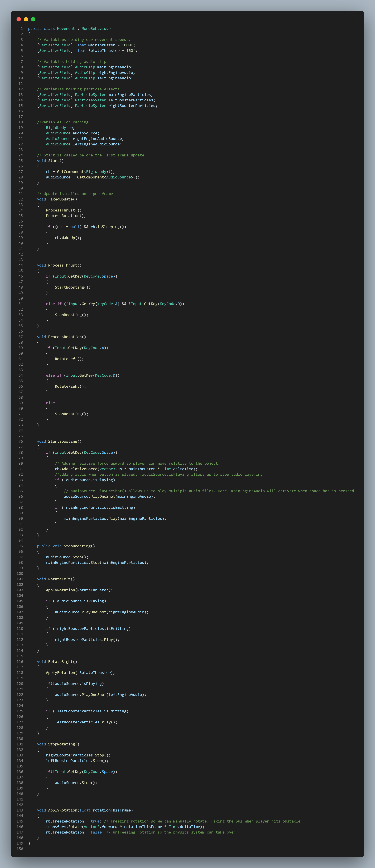Click the 'ApplyRotation(RotateThruster);' line
375x868 pixels.
point(79,590)
